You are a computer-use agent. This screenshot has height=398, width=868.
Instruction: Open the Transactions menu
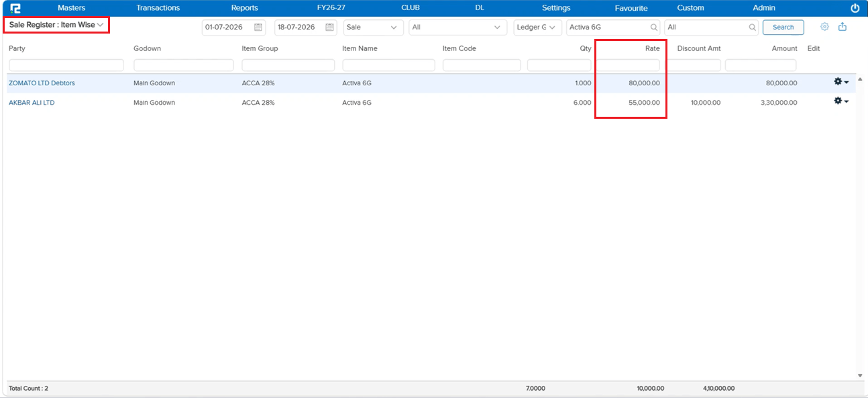(x=158, y=8)
